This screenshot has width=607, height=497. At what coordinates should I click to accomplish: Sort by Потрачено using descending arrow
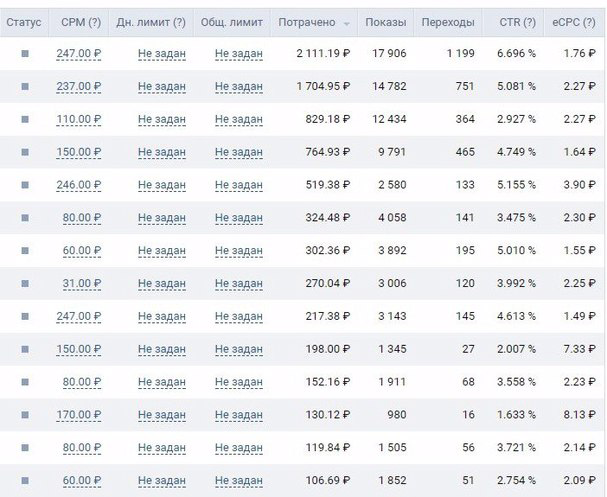346,24
